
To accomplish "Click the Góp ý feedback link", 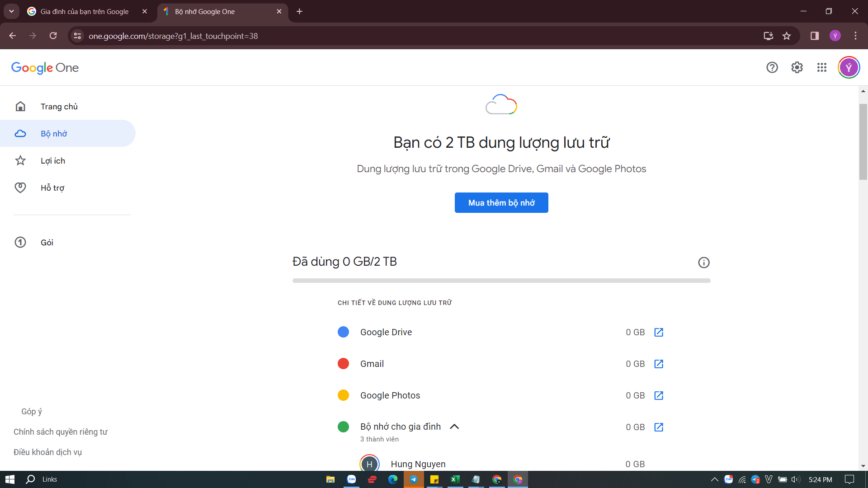I will (x=32, y=411).
